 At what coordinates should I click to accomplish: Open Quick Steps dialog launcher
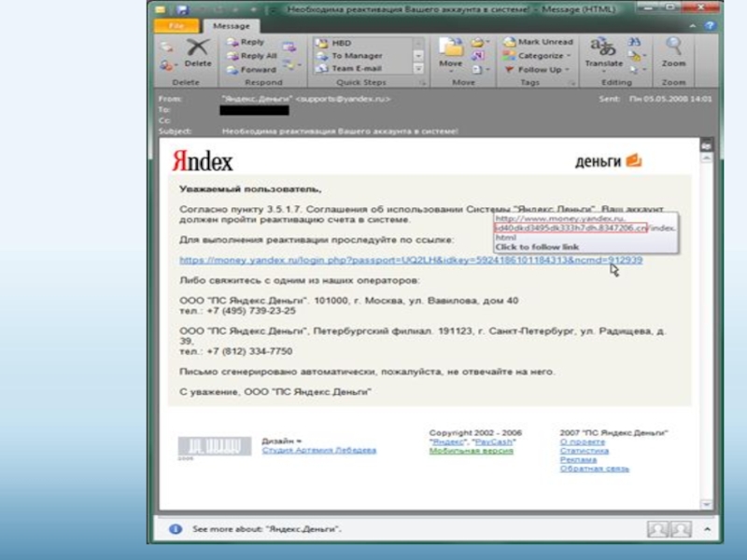[422, 83]
